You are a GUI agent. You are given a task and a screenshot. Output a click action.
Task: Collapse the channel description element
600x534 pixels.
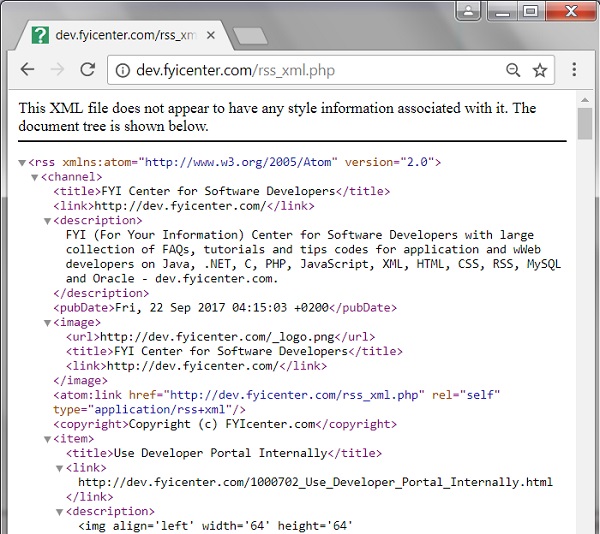pyautogui.click(x=47, y=221)
